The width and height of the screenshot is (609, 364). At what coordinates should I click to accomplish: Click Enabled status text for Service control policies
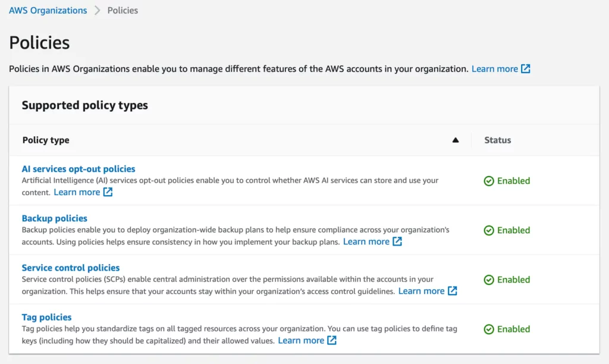click(513, 280)
